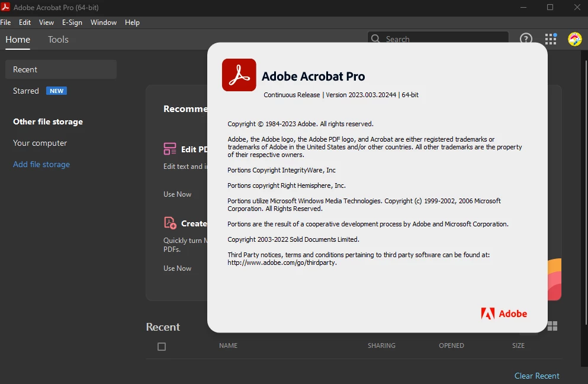Image resolution: width=588 pixels, height=384 pixels.
Task: Open the Window menu
Action: (x=104, y=23)
